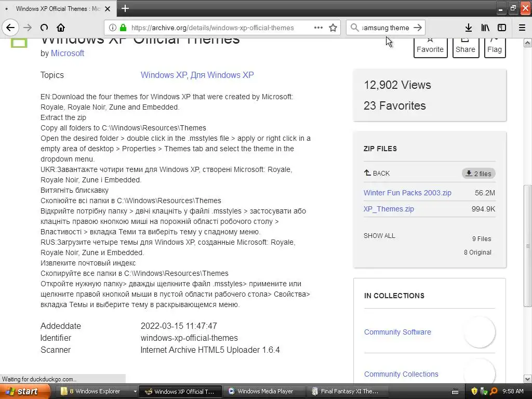Click the page scrollbar up arrow
Image resolution: width=532 pixels, height=399 pixels.
point(528,43)
